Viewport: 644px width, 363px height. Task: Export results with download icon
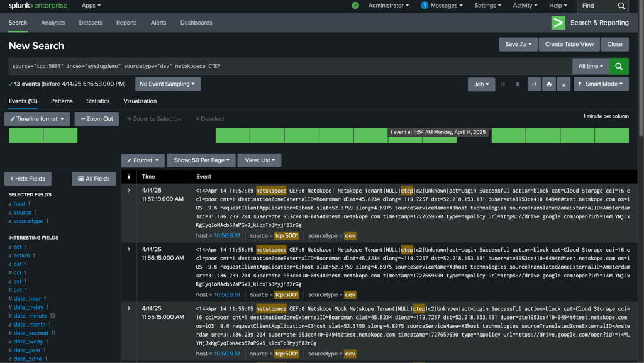[563, 84]
